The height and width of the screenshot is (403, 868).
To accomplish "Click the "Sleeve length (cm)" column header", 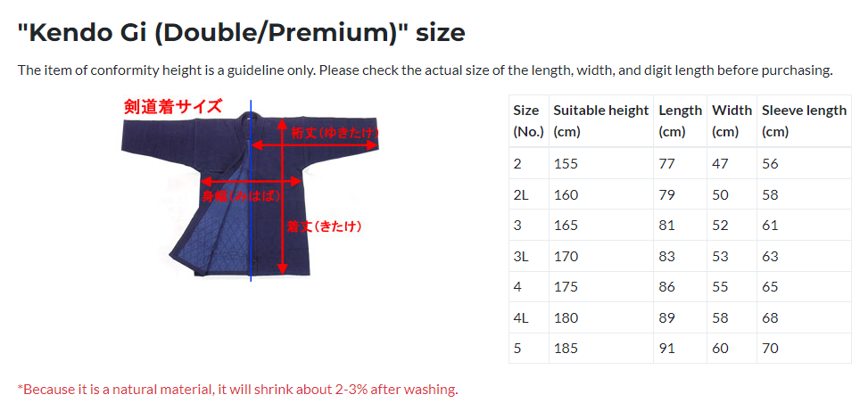I will 804,120.
